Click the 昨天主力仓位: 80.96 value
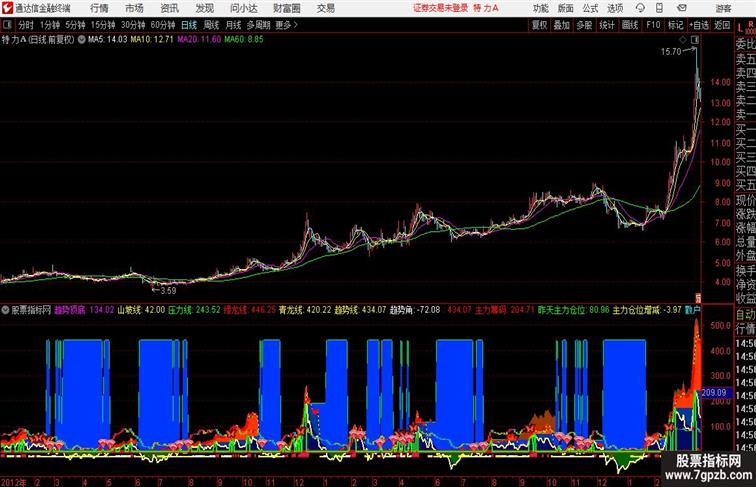 (x=573, y=310)
